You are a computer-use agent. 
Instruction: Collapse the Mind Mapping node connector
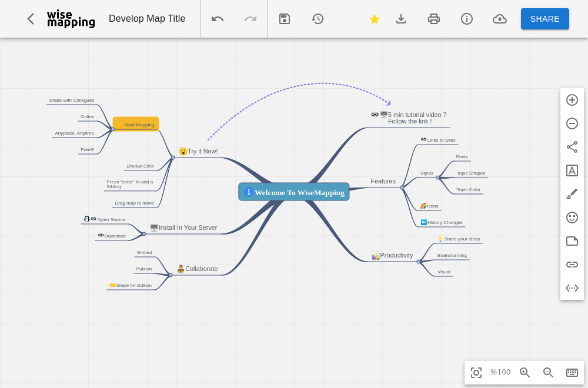113,129
